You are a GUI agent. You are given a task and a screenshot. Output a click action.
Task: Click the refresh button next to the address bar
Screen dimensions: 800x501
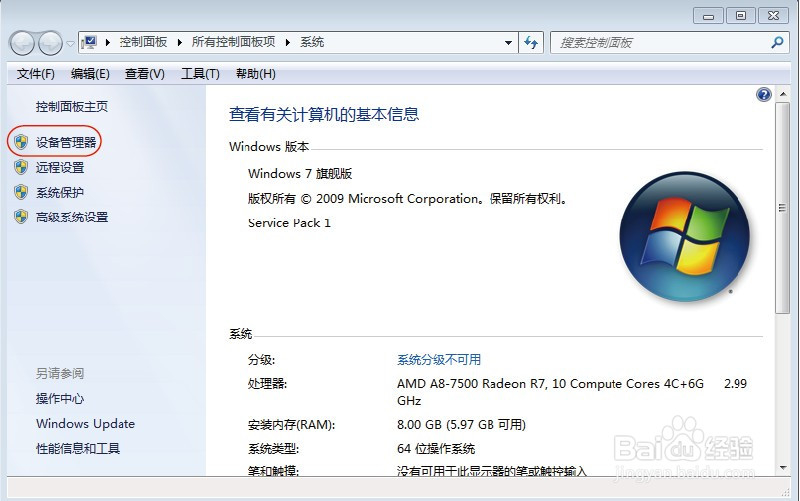click(531, 43)
